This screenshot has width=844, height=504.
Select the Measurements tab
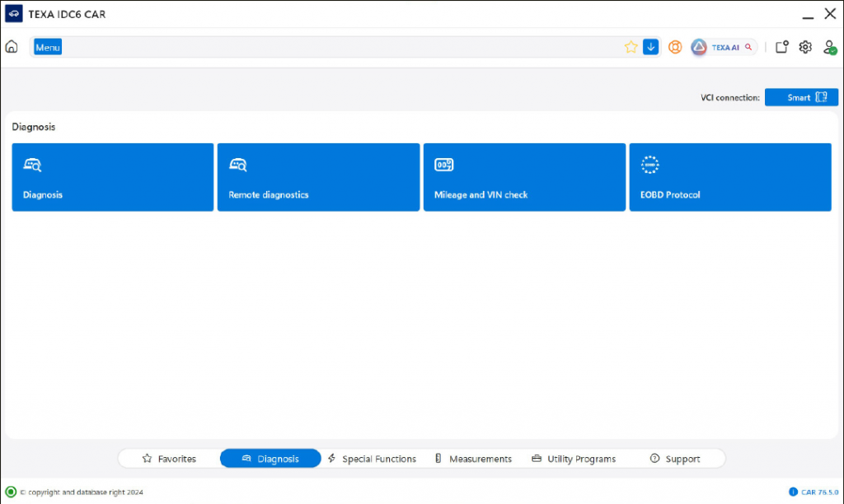pyautogui.click(x=474, y=458)
